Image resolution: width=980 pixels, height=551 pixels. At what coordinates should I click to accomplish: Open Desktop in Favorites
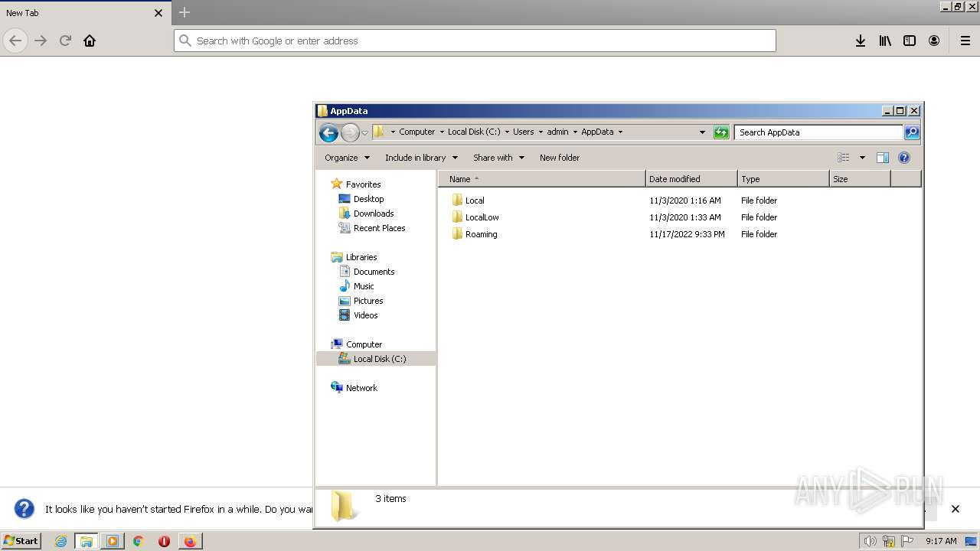point(368,199)
